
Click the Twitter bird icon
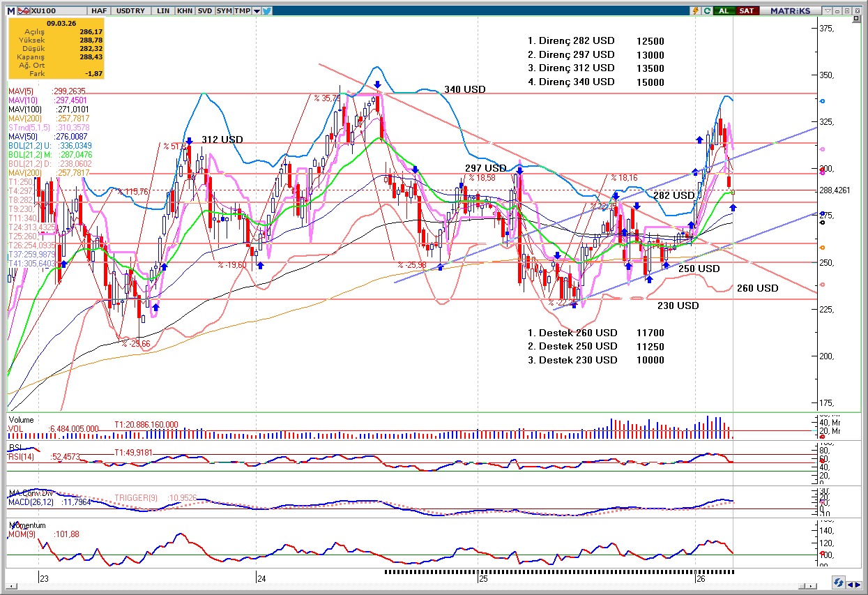[x=267, y=11]
